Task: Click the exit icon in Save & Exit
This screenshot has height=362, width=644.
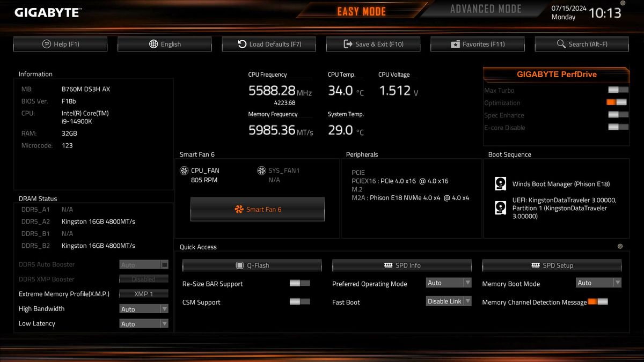Action: [x=348, y=44]
